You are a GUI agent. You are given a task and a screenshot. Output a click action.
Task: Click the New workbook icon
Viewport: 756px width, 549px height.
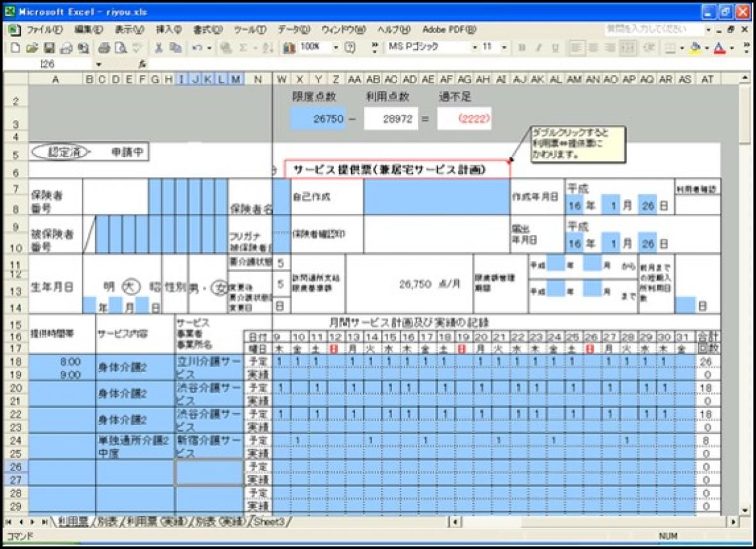[15, 48]
